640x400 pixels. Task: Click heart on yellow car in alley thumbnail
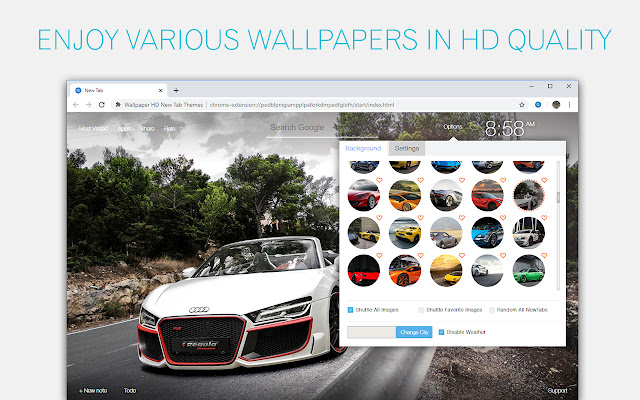tap(379, 218)
